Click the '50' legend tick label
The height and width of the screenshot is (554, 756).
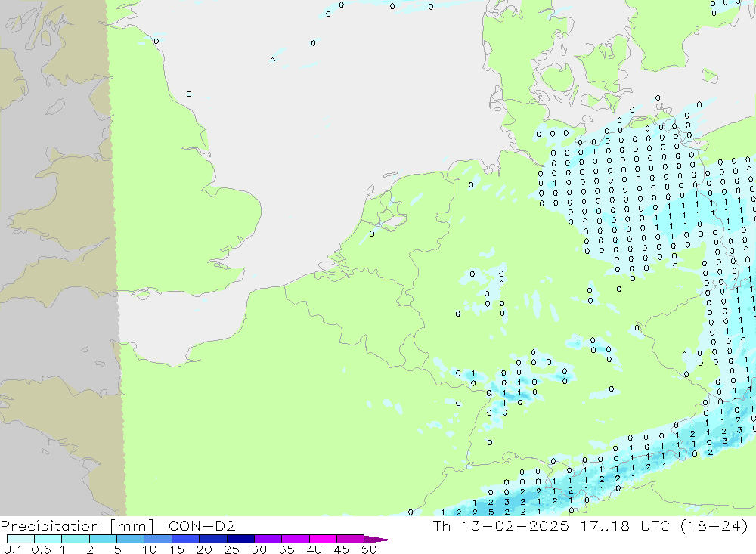370,549
